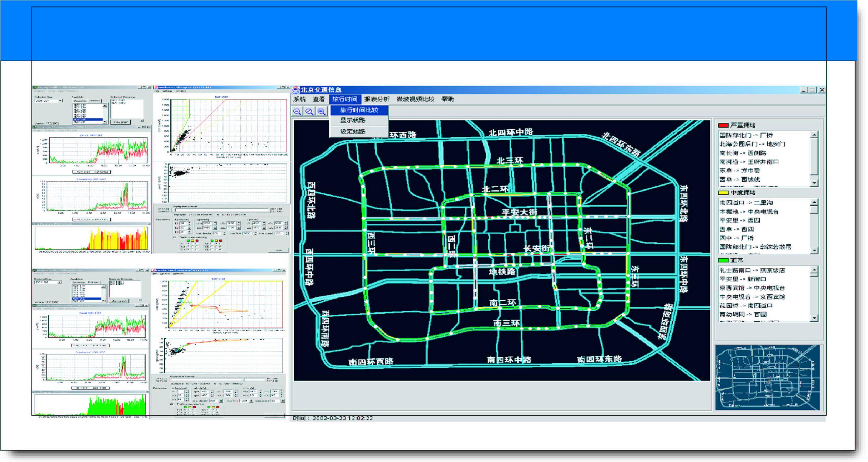
Task: Click show graph in upper Calibration Tool
Action: pos(121,122)
